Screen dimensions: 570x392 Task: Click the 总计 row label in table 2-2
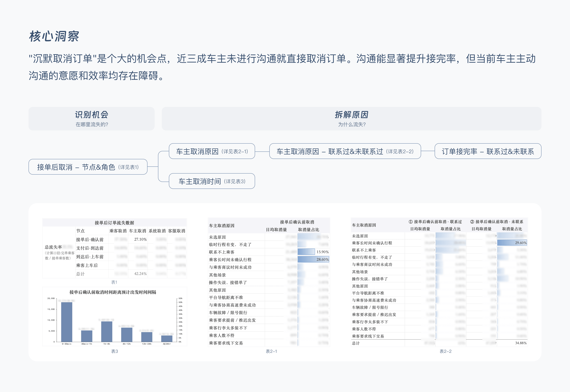click(356, 343)
